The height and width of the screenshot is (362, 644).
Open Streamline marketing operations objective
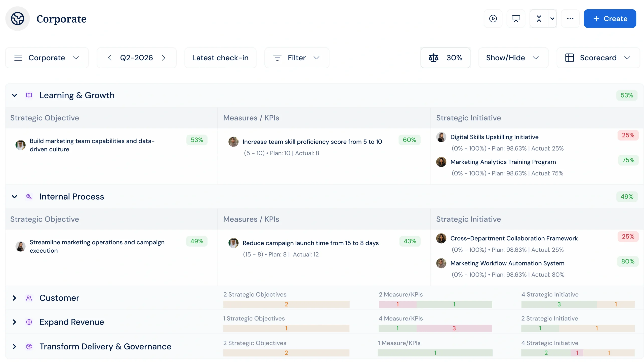point(97,246)
